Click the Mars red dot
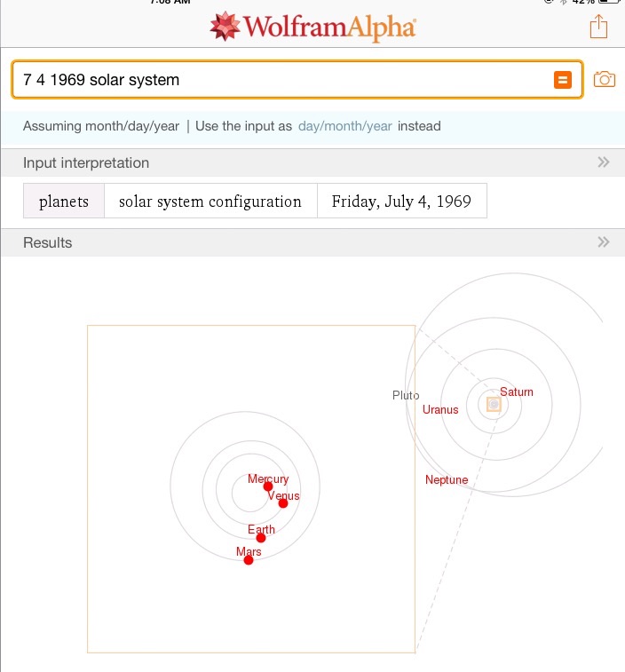Viewport: 625px width, 672px height. (x=249, y=560)
